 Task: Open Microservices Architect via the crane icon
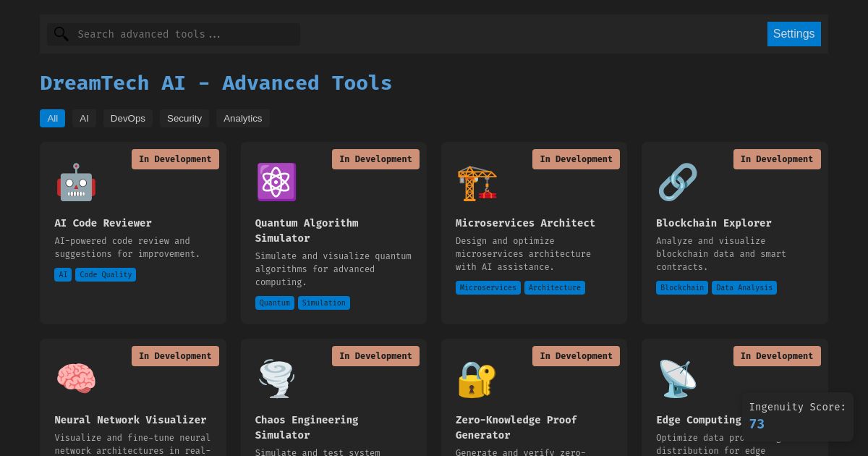477,182
